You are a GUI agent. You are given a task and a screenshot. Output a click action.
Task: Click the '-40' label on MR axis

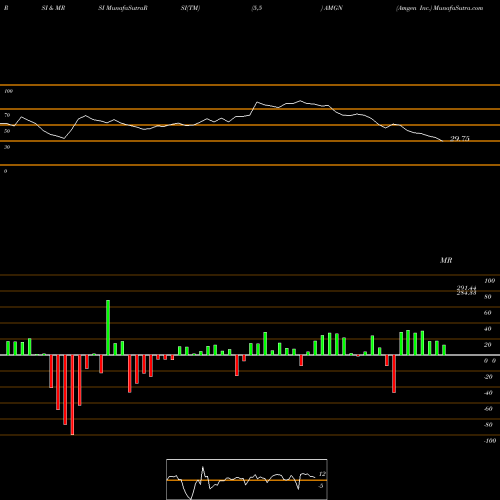click(x=488, y=393)
